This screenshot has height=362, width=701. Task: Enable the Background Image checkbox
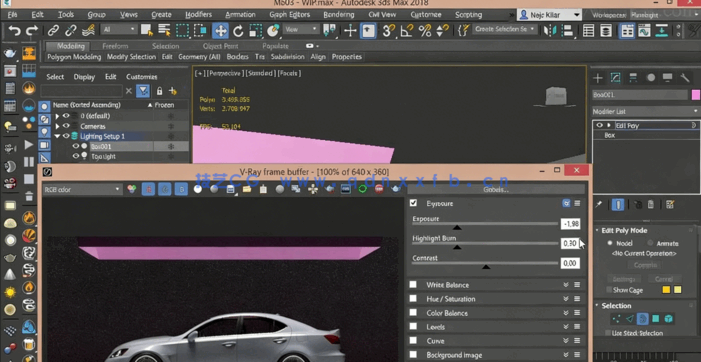pyautogui.click(x=413, y=355)
